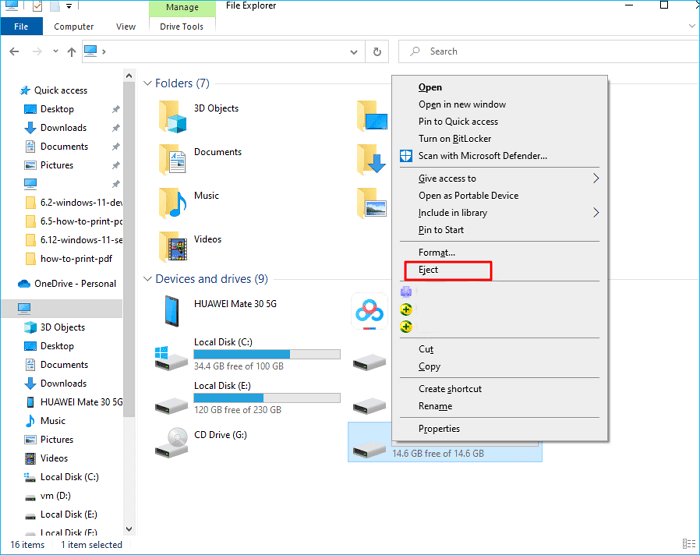Screen dimensions: 700x555
Task: Click Copy in the context menu
Action: coord(429,367)
